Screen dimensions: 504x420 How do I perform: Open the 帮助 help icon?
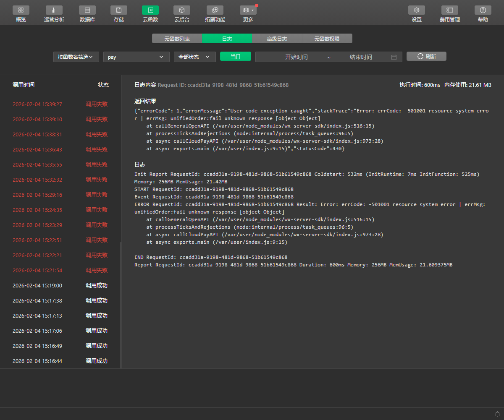pos(483,10)
